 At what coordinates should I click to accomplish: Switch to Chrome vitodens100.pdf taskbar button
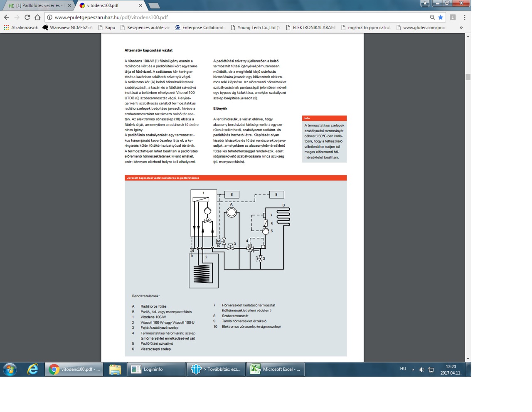[74, 369]
